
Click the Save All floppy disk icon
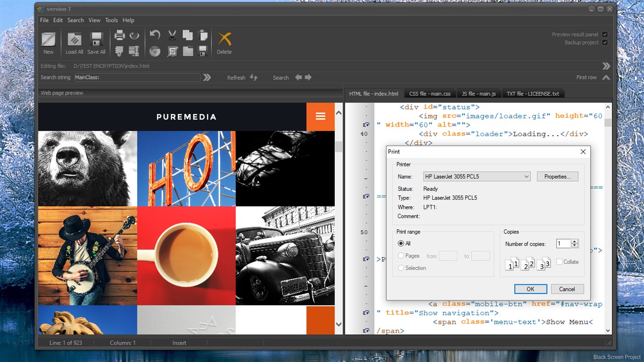click(x=96, y=40)
